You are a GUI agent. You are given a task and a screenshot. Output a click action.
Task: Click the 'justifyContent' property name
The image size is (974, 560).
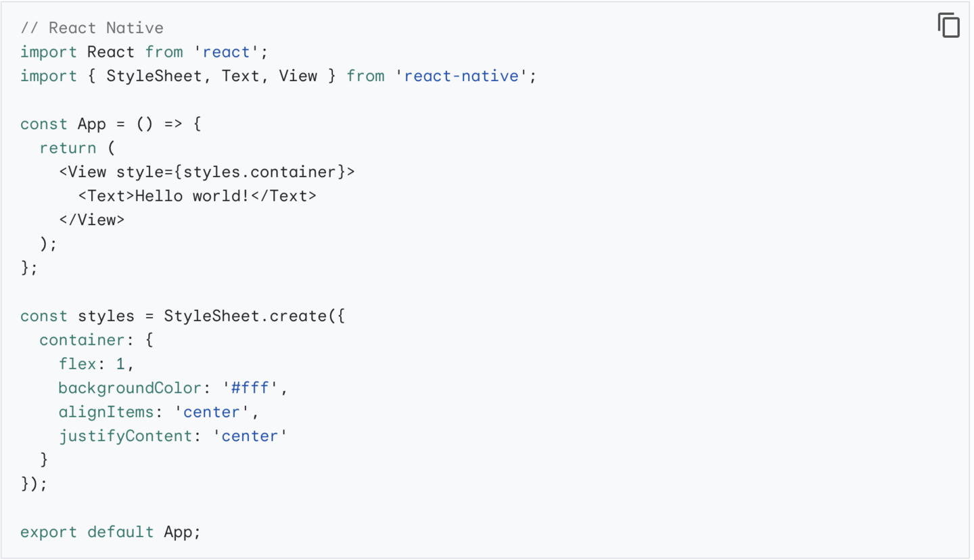click(x=125, y=436)
